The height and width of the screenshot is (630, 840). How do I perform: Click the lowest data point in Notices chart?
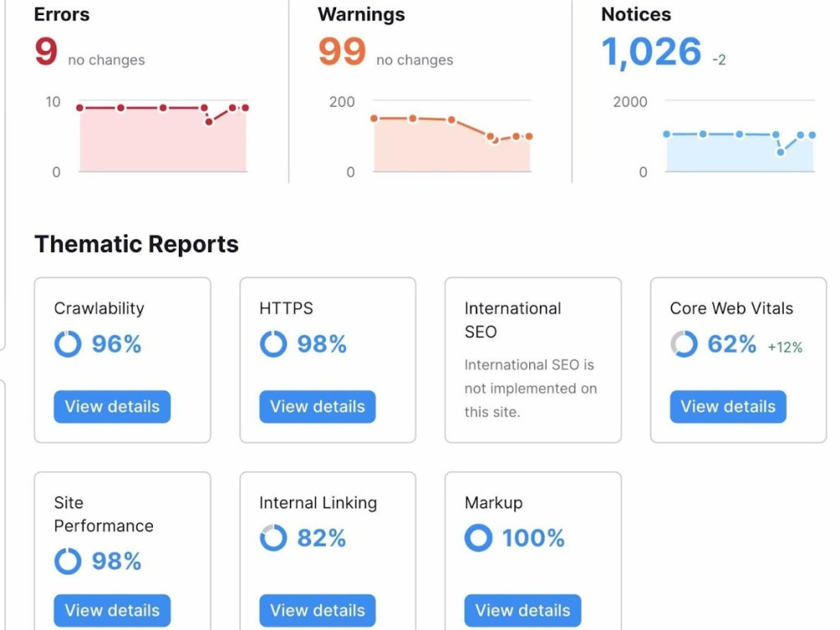(x=780, y=152)
